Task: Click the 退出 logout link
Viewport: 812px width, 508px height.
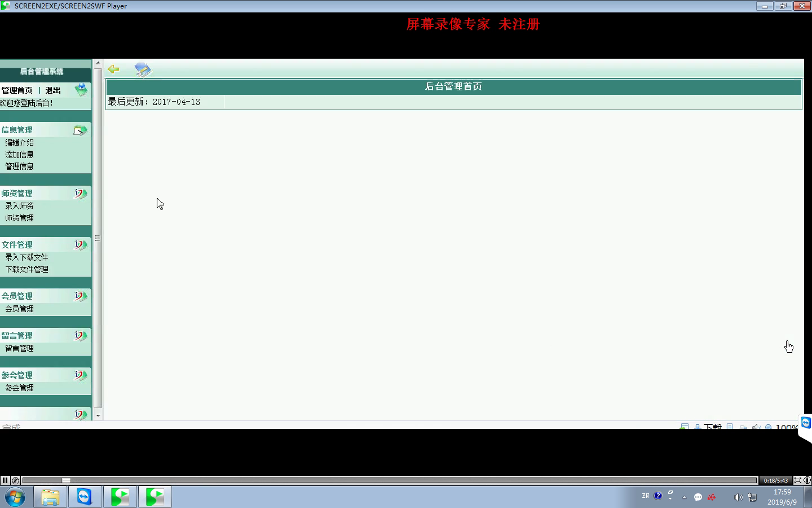Action: point(53,90)
